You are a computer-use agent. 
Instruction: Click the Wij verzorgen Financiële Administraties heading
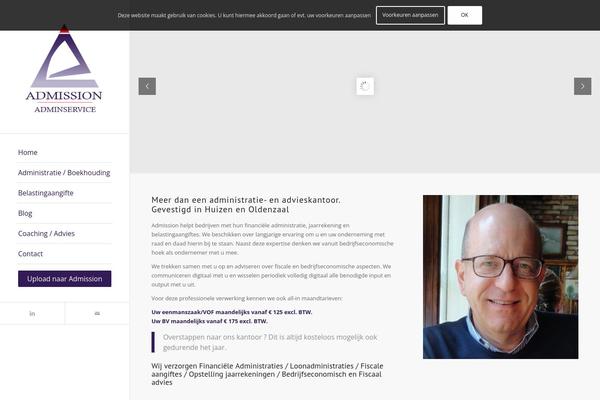click(267, 374)
